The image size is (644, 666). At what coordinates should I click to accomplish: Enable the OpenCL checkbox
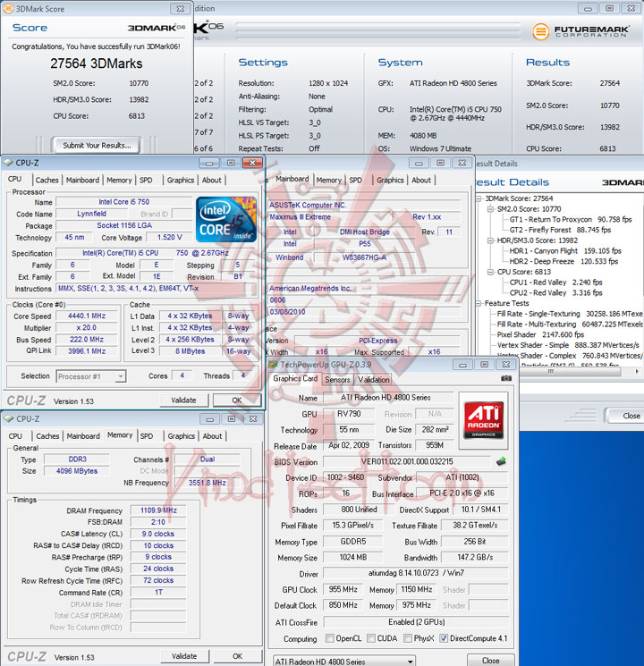[330, 638]
